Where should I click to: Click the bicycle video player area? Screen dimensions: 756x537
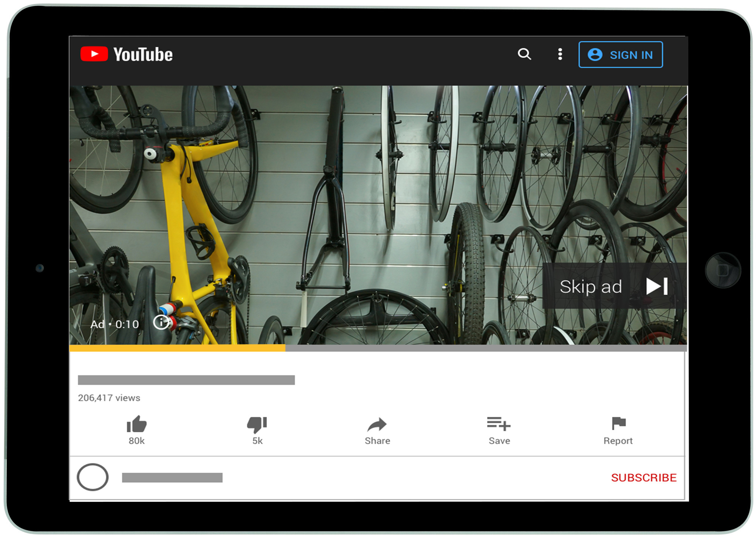pyautogui.click(x=378, y=215)
